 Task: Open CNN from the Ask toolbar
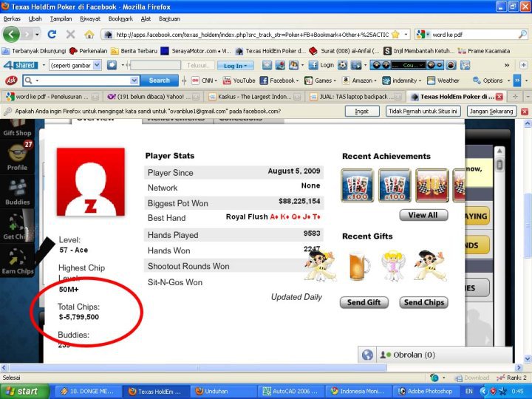[204, 81]
